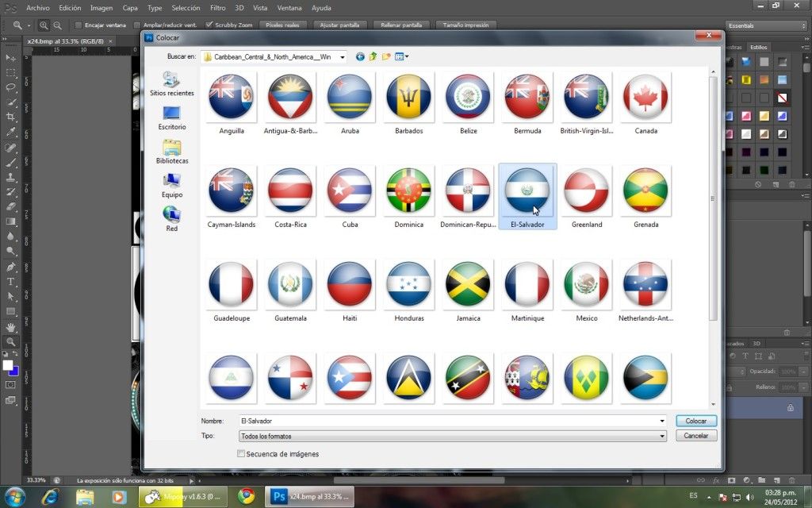Click the blue background color swatch
812x508 pixels.
15,371
